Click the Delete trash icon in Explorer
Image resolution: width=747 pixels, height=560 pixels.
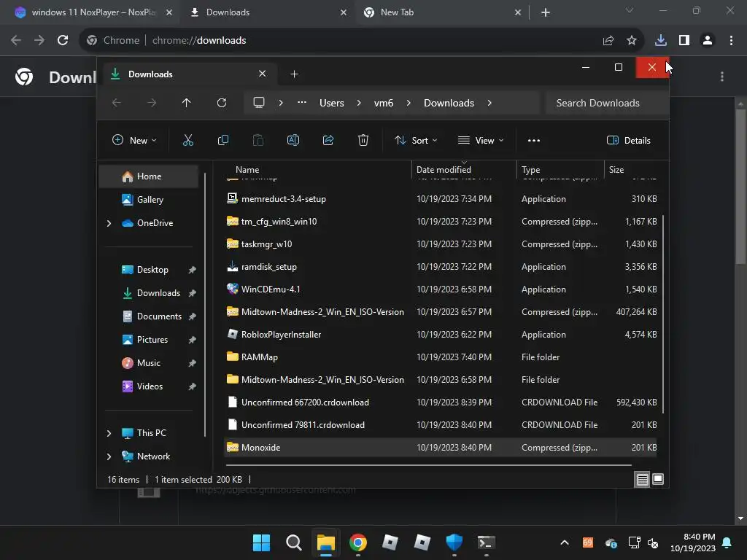tap(363, 140)
